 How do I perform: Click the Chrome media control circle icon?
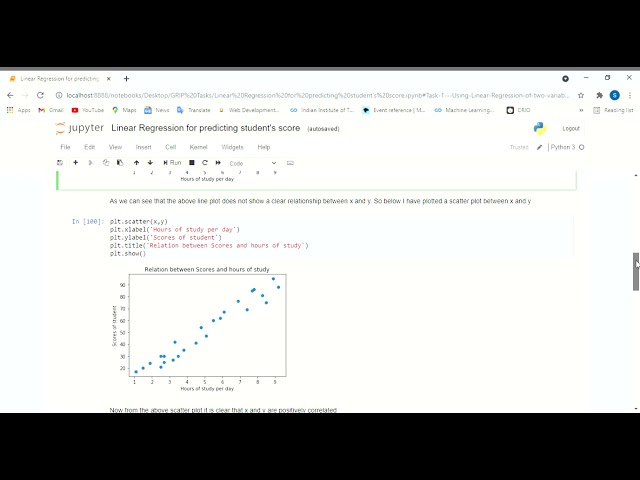pos(565,78)
